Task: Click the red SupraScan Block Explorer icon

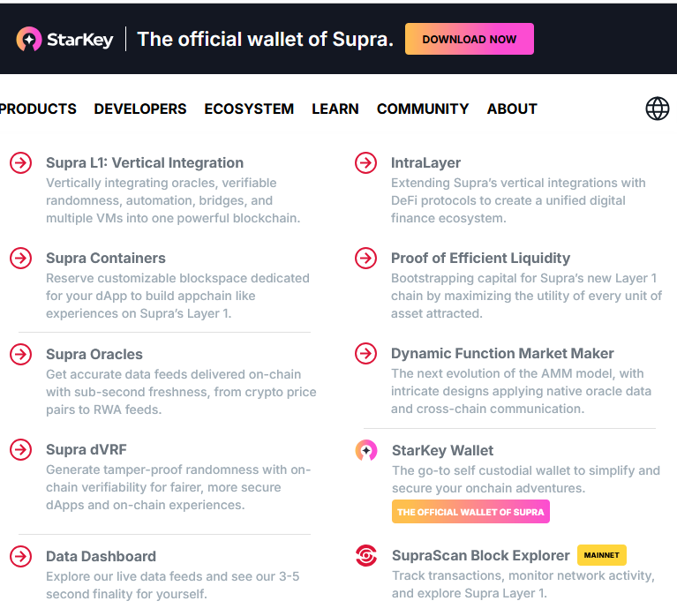Action: [366, 556]
